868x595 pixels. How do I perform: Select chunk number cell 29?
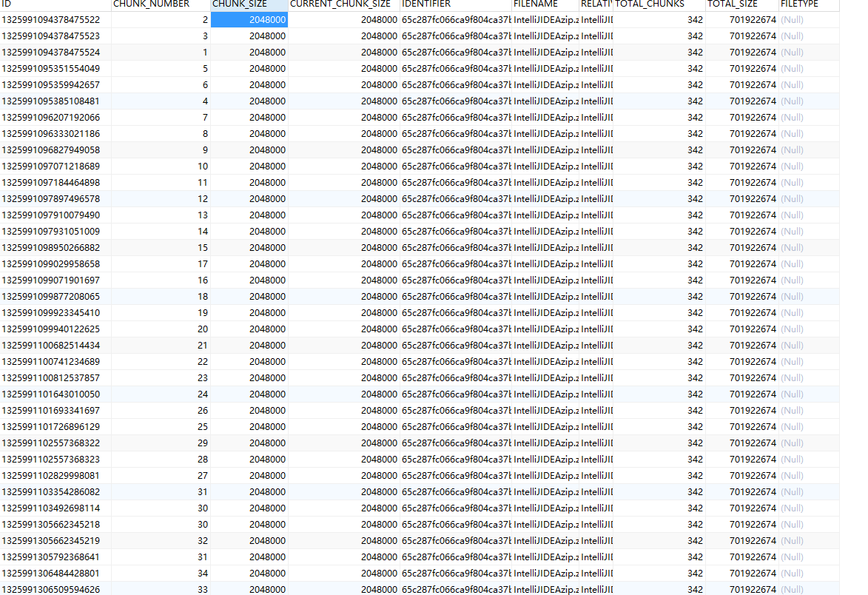[x=161, y=443]
